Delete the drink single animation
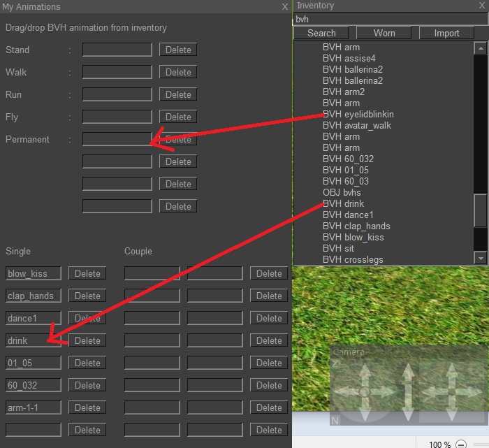This screenshot has height=448, width=489. tap(87, 340)
